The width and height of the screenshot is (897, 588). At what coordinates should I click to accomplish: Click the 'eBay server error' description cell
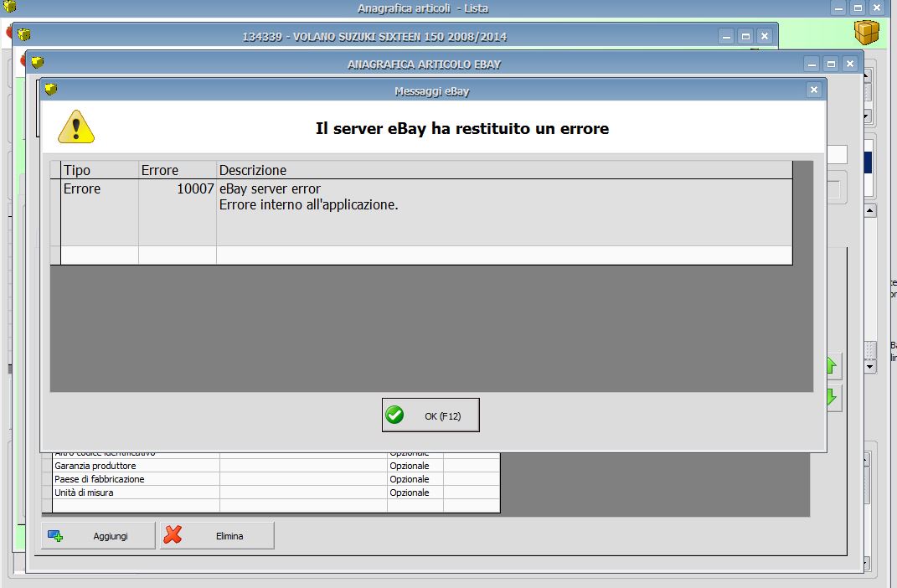pyautogui.click(x=504, y=212)
